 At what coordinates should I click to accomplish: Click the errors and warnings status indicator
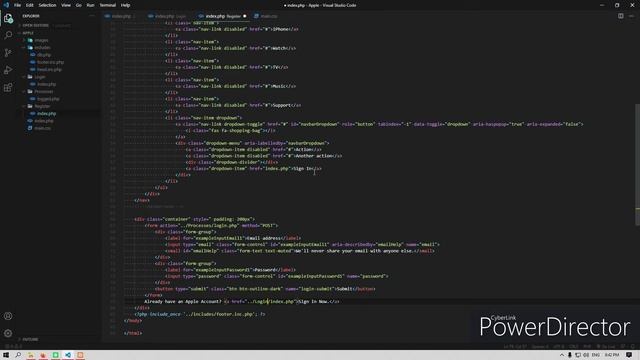(13, 347)
